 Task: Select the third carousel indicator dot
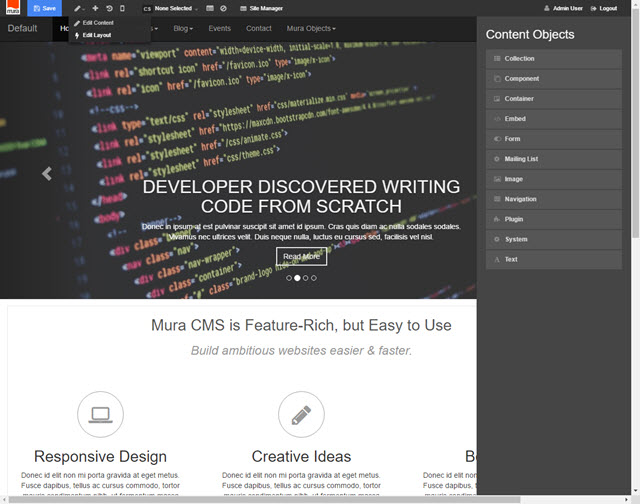click(x=305, y=278)
